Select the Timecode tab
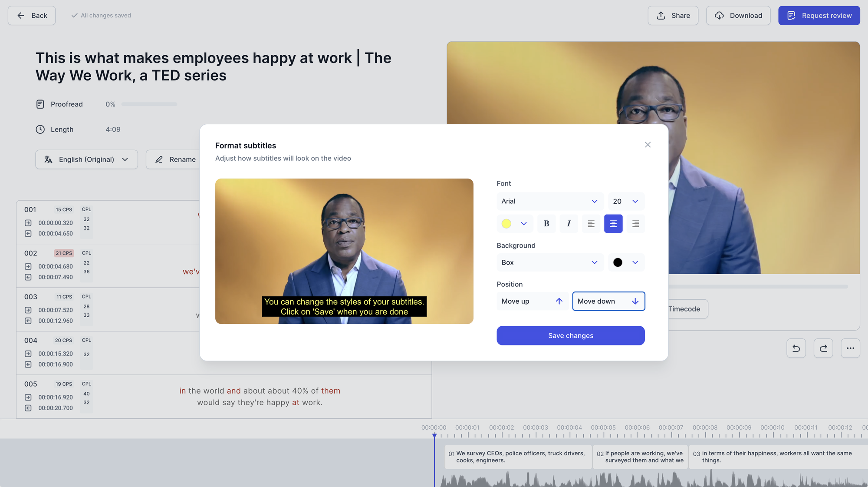The width and height of the screenshot is (868, 487). pos(684,309)
